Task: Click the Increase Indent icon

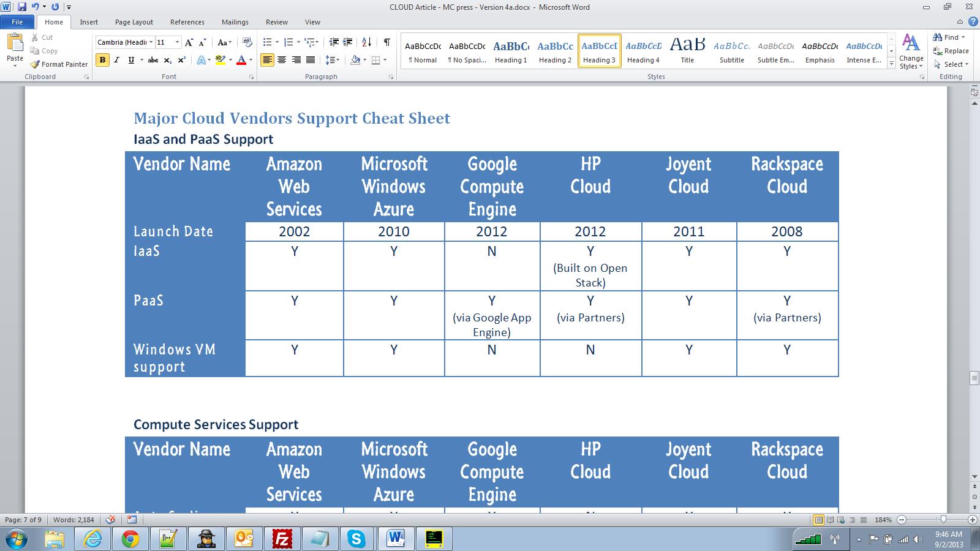Action: (x=347, y=42)
